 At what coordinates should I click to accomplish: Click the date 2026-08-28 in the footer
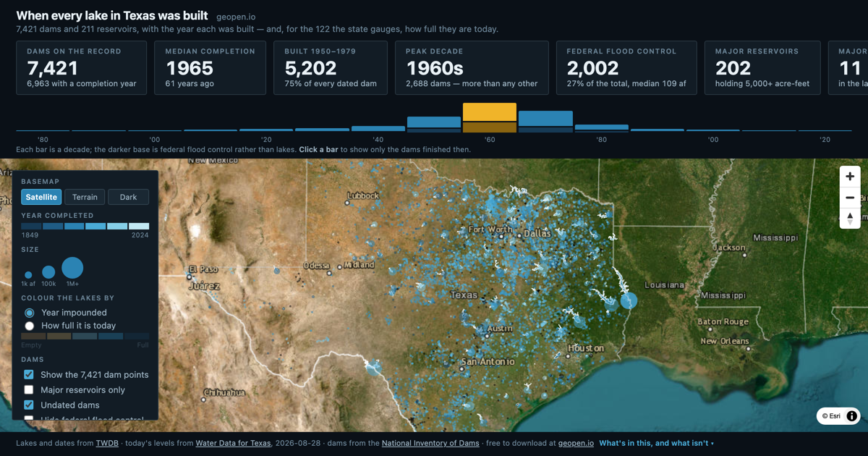pos(297,443)
